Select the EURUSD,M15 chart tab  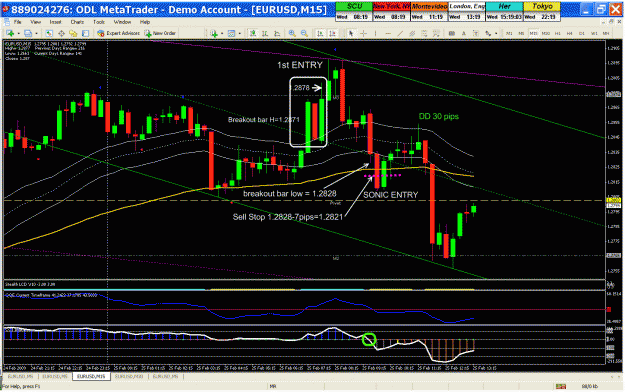coord(91,376)
